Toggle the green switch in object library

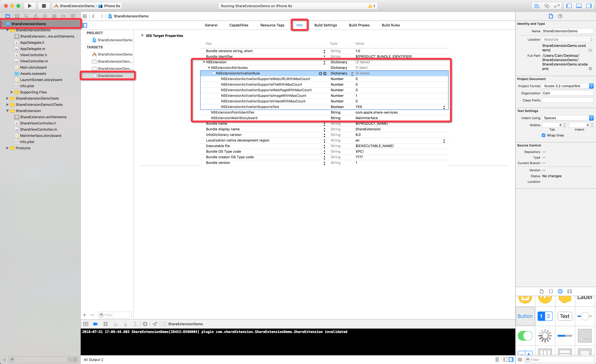coord(525,335)
